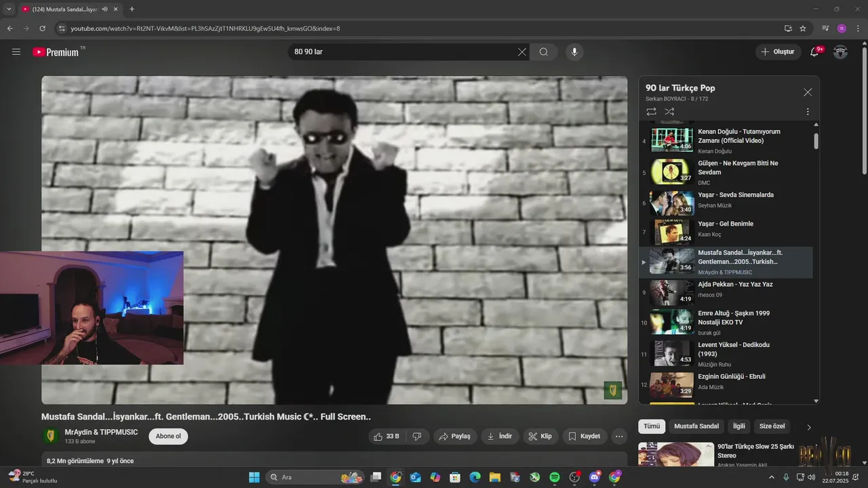This screenshot has height=488, width=868.
Task: Open the MrAydin & TIPPMUSIC channel avatar
Action: click(x=50, y=436)
